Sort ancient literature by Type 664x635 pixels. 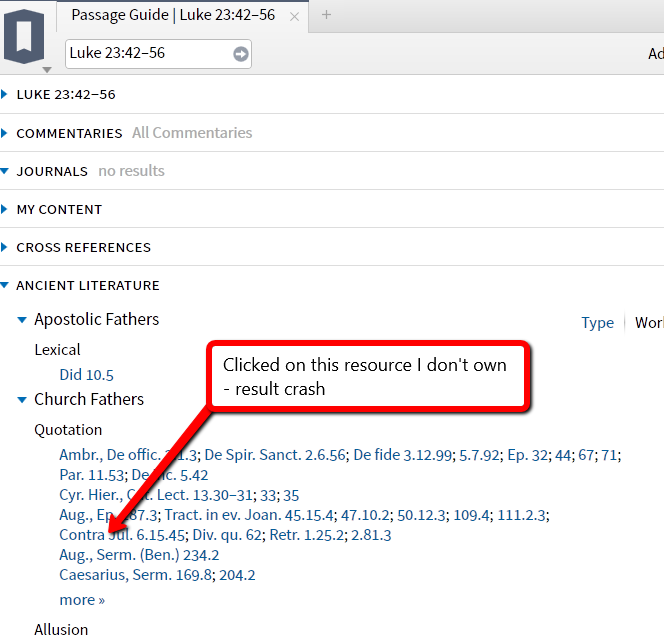598,323
